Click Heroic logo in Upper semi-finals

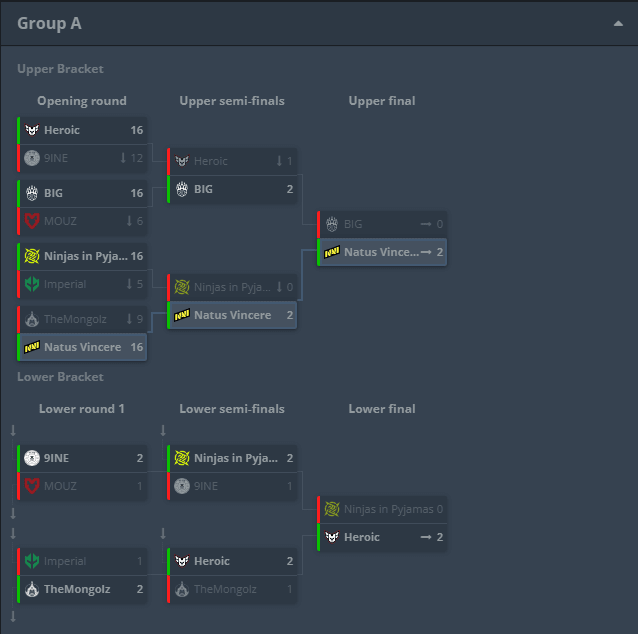(x=182, y=161)
